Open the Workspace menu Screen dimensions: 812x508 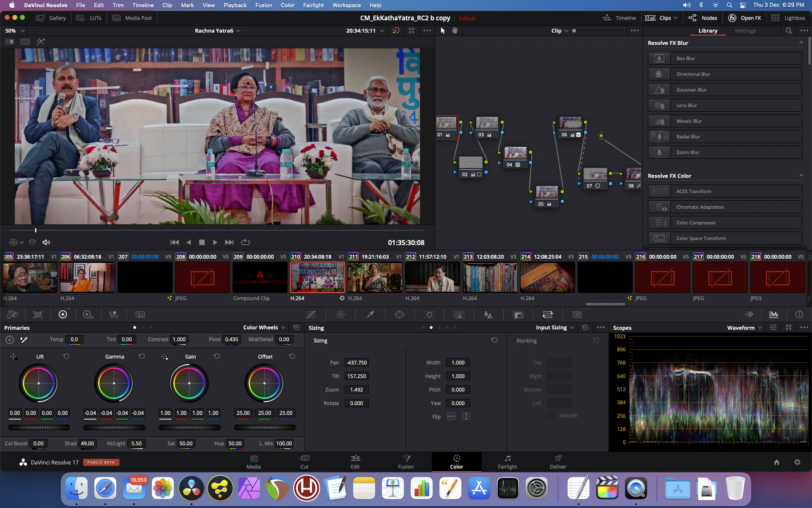click(x=346, y=5)
